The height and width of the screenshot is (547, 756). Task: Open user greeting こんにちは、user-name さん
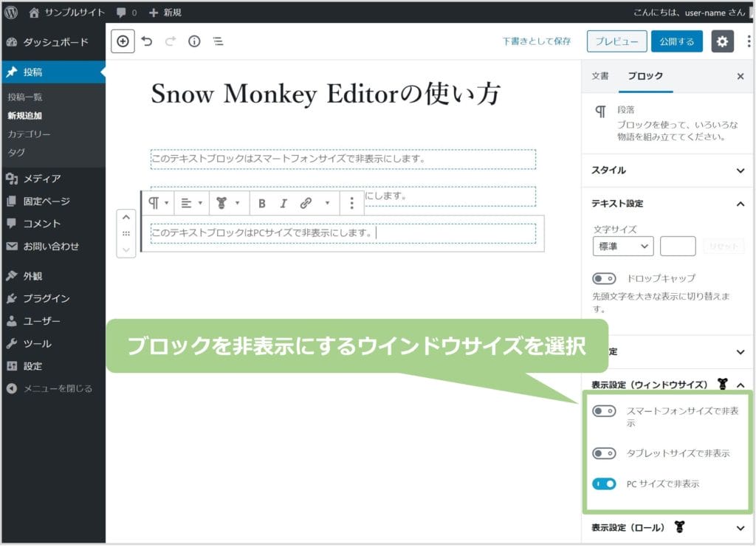[689, 13]
